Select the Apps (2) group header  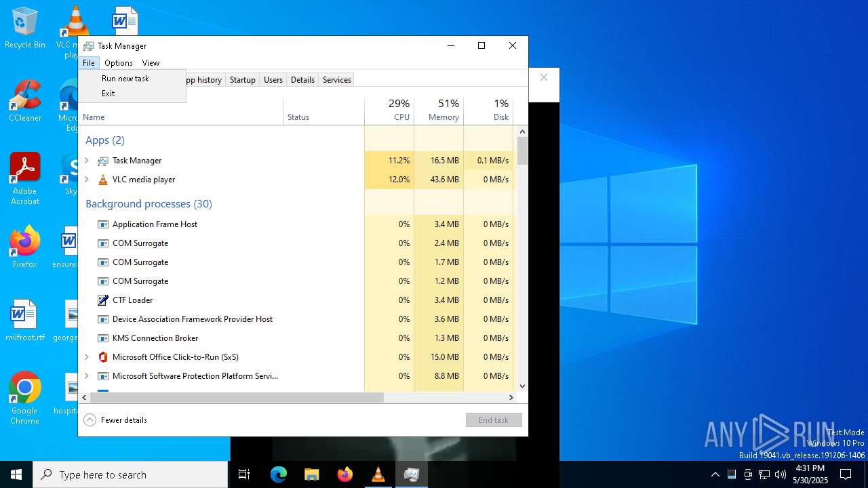(105, 140)
